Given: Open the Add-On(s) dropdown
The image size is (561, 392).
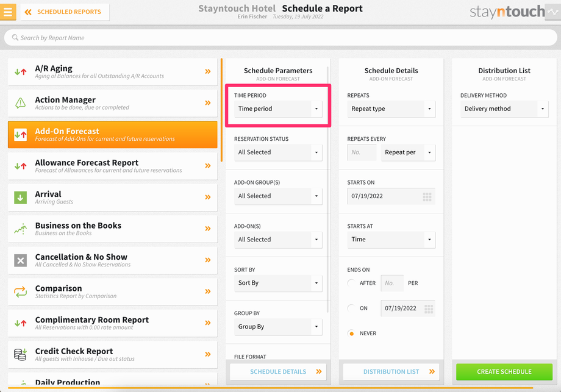Looking at the screenshot, I should pos(278,240).
